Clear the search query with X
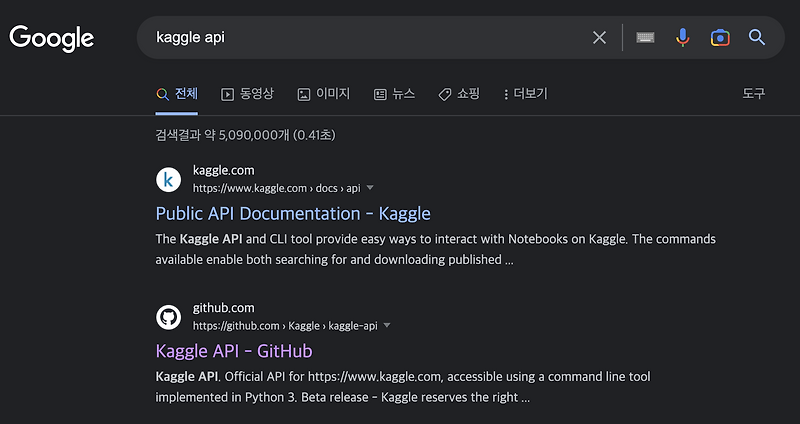The width and height of the screenshot is (800, 424). point(599,37)
